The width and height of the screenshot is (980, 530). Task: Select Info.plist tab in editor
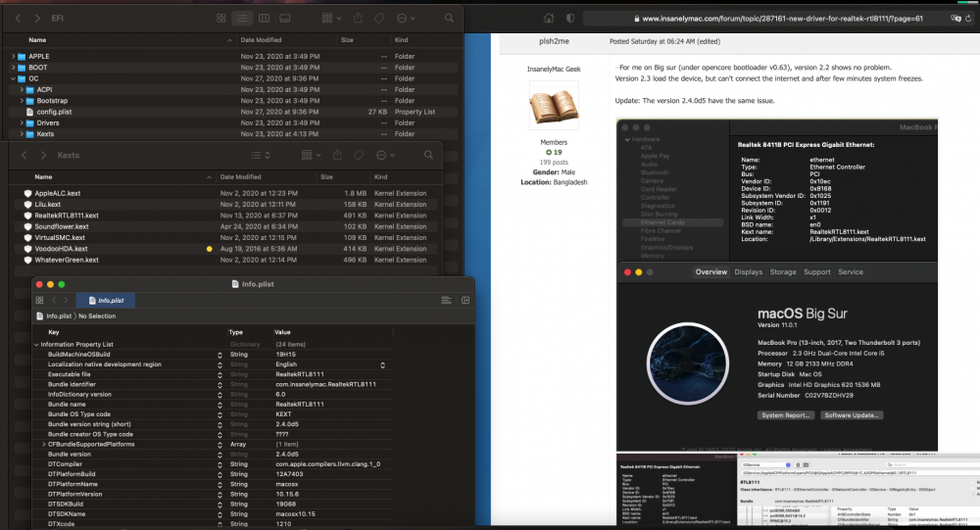(106, 300)
